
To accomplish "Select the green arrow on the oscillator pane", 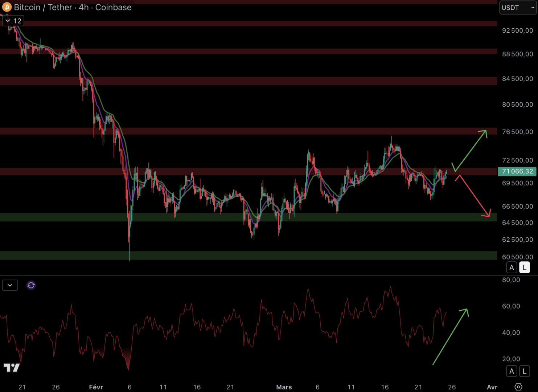I will pos(451,336).
